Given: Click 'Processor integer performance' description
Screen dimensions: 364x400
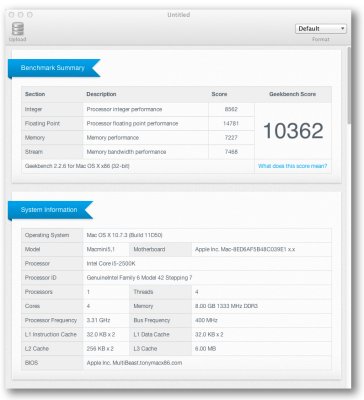Looking at the screenshot, I should tap(124, 109).
